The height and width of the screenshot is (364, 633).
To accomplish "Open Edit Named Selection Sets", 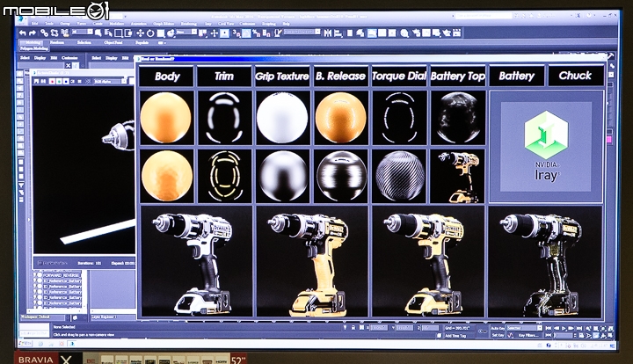I will pyautogui.click(x=278, y=33).
